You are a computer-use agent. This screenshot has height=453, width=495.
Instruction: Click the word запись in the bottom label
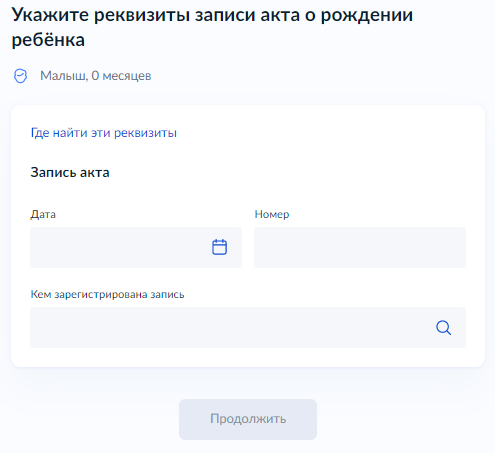pyautogui.click(x=167, y=295)
